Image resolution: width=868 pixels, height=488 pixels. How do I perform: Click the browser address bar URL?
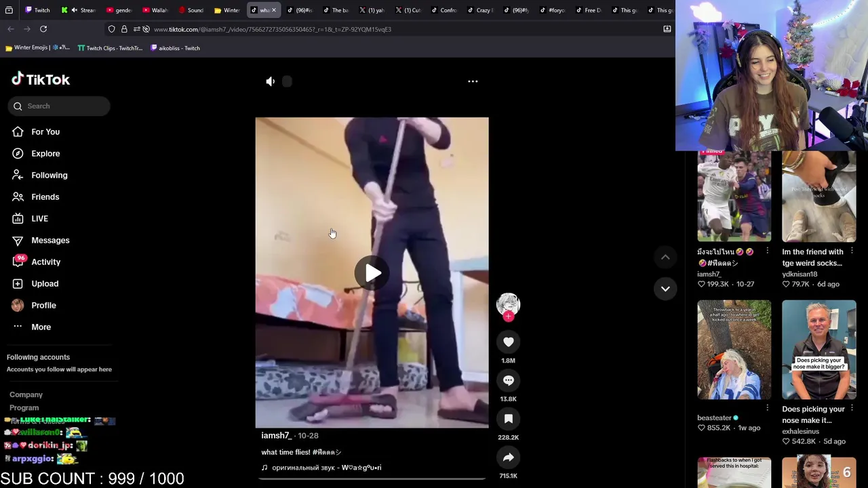[273, 29]
